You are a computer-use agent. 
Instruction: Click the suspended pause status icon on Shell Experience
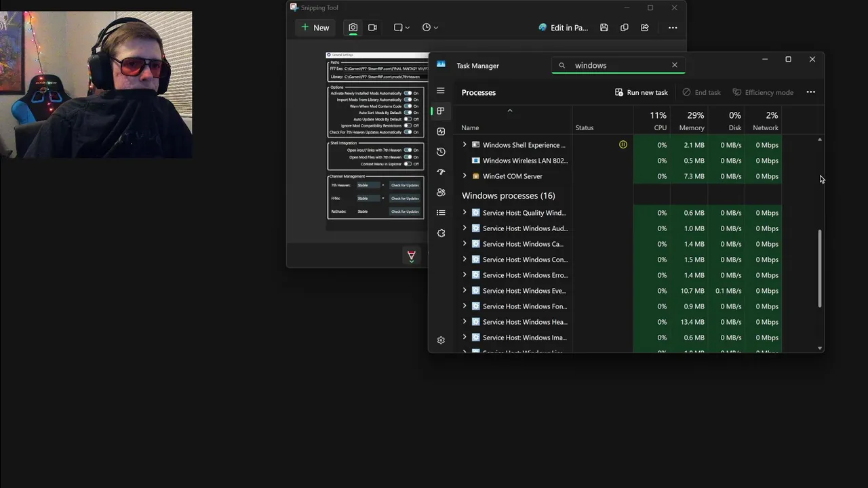[623, 144]
